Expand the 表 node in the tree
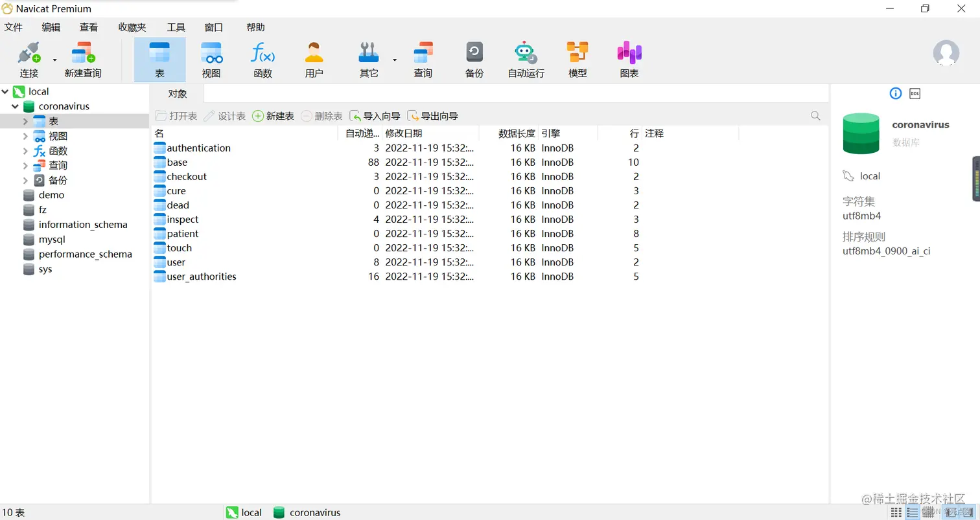Screen dimensions: 980x520 click(x=25, y=121)
